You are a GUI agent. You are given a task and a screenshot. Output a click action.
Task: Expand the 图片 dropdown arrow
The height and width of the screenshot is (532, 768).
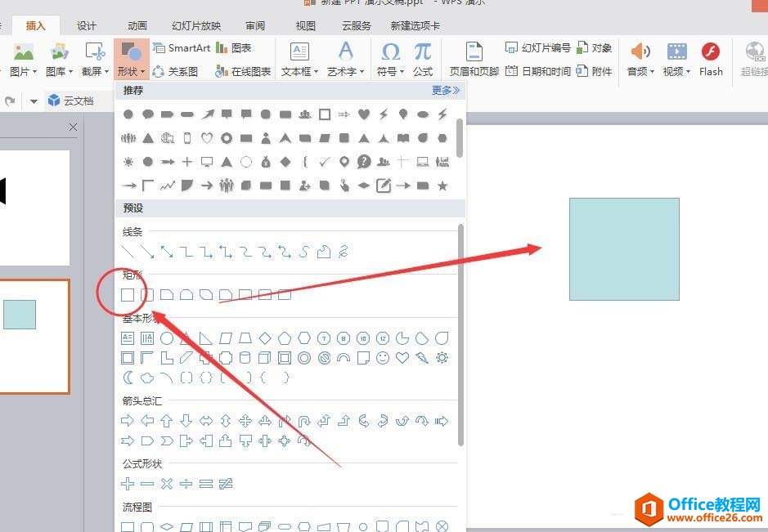[34, 72]
